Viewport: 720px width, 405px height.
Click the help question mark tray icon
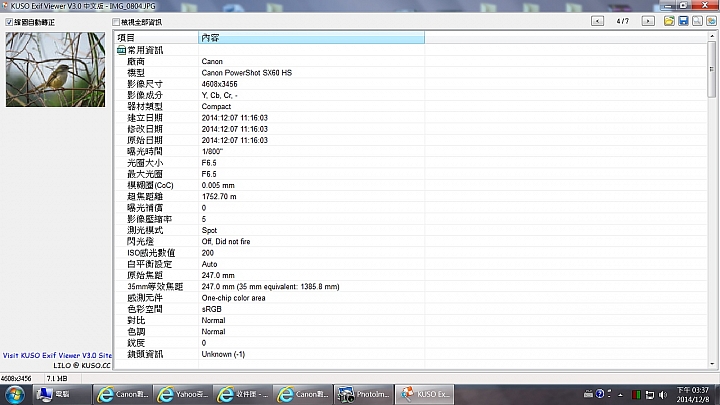pyautogui.click(x=600, y=394)
